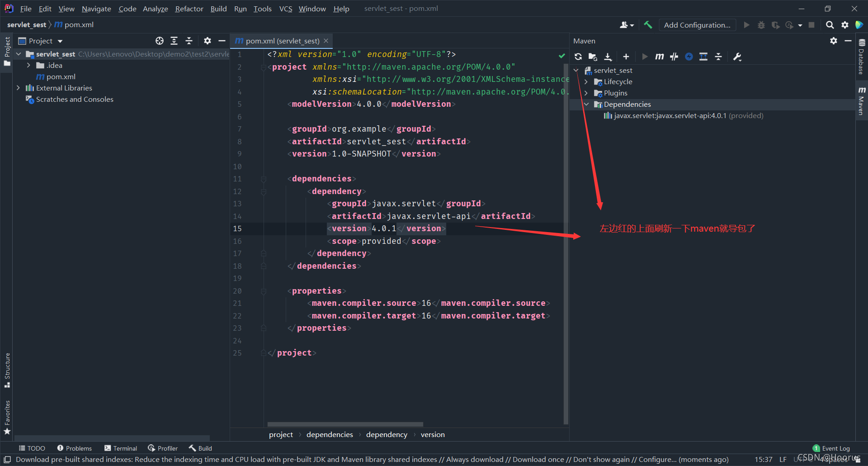The width and height of the screenshot is (868, 466).
Task: Open the Navigate menu
Action: pos(96,9)
